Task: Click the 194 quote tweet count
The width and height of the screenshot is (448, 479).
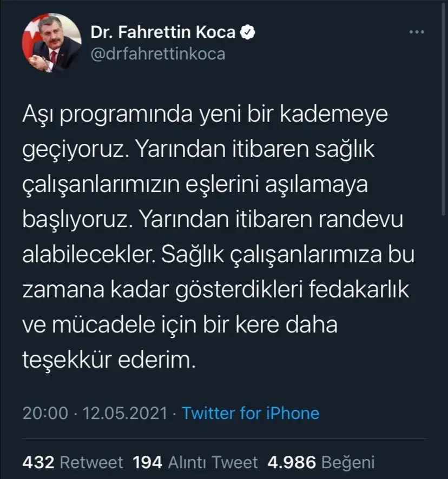Action: (147, 462)
